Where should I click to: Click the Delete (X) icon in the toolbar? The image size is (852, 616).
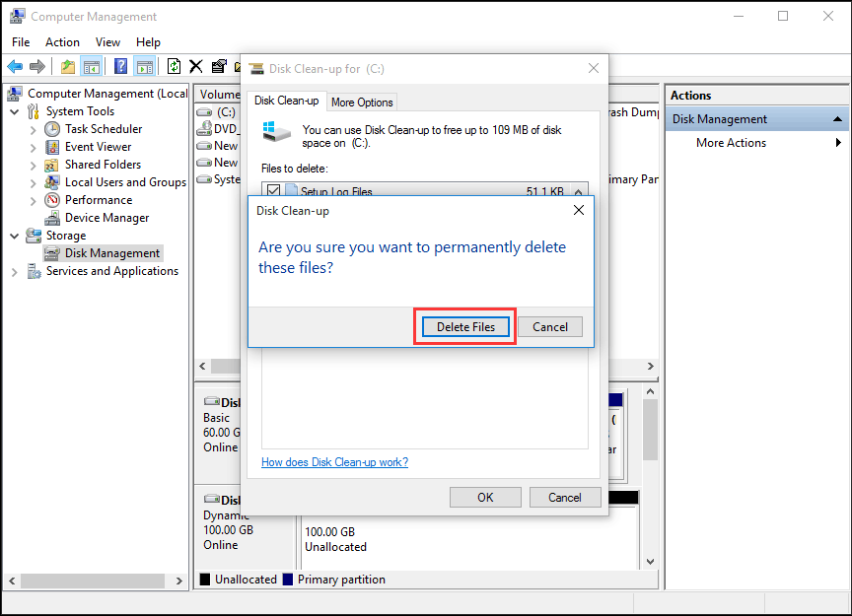click(x=194, y=66)
